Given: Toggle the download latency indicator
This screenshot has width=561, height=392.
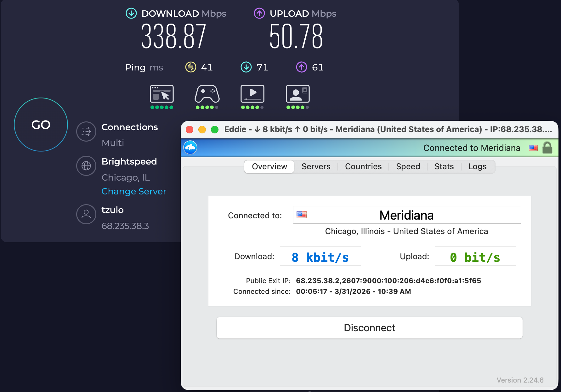Looking at the screenshot, I should [246, 67].
